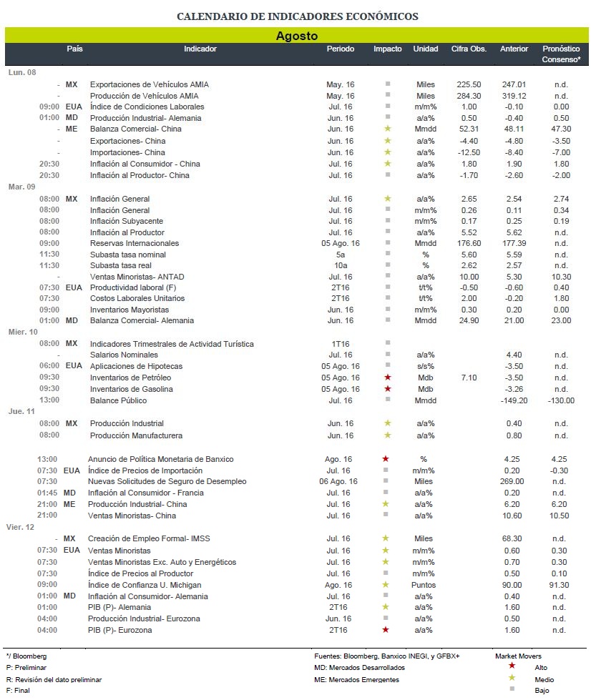Click the red star for Anuncio de Política Monetaria
This screenshot has width=591, height=700.
click(386, 458)
